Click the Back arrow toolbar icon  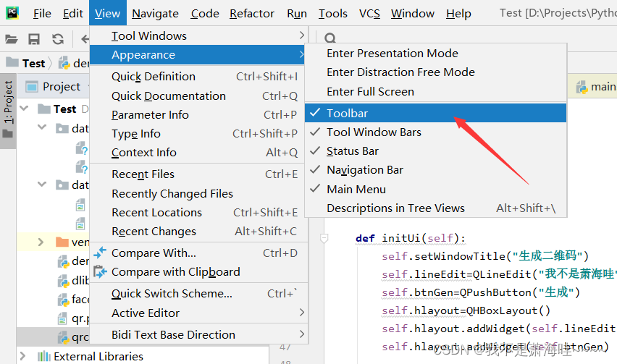[x=85, y=39]
